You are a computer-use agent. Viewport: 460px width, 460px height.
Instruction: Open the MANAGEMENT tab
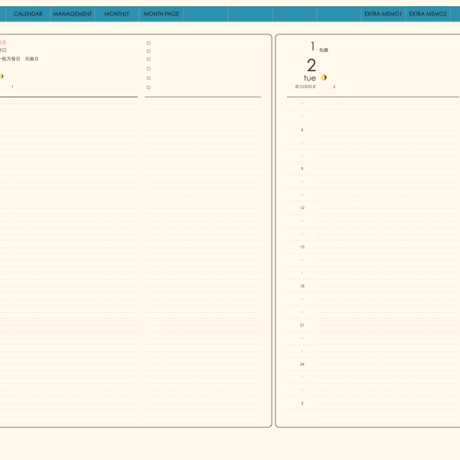[72, 14]
